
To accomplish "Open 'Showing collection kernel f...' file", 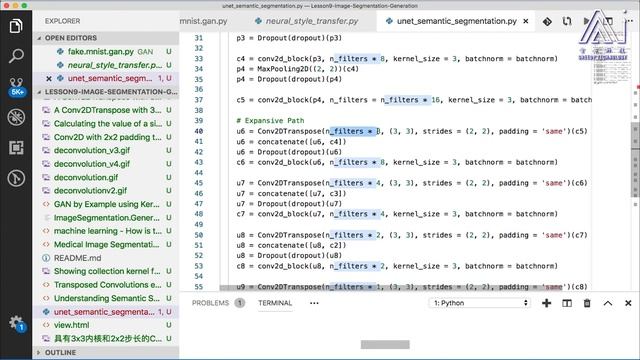I will pos(106,271).
